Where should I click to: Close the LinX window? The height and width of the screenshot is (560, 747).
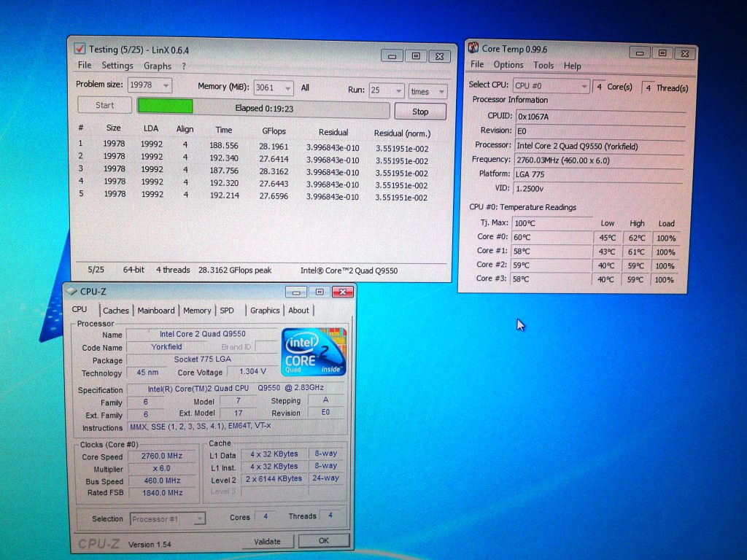coord(440,57)
